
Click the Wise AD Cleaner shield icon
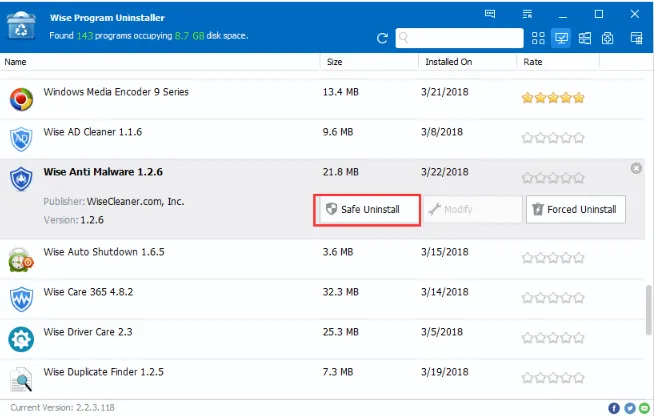tap(21, 139)
